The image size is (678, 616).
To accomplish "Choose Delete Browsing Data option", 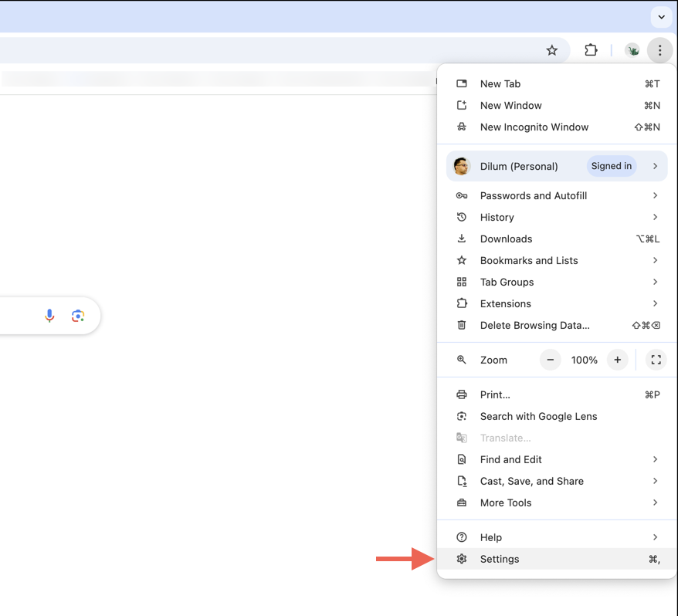I will (534, 326).
